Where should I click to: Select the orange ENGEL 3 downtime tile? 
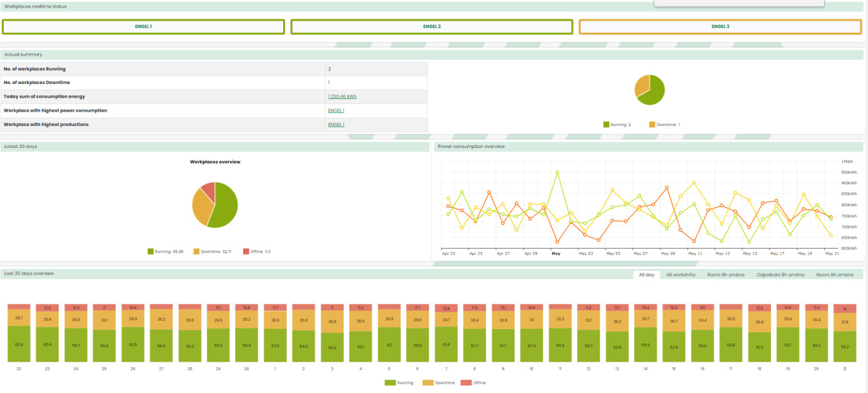(x=720, y=27)
